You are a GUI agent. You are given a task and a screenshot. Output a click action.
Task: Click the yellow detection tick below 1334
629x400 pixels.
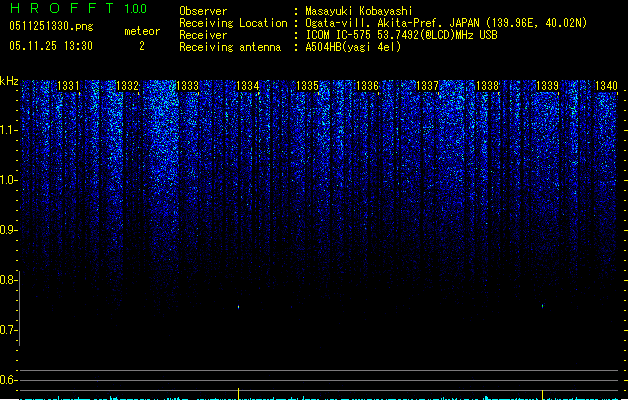[239, 394]
